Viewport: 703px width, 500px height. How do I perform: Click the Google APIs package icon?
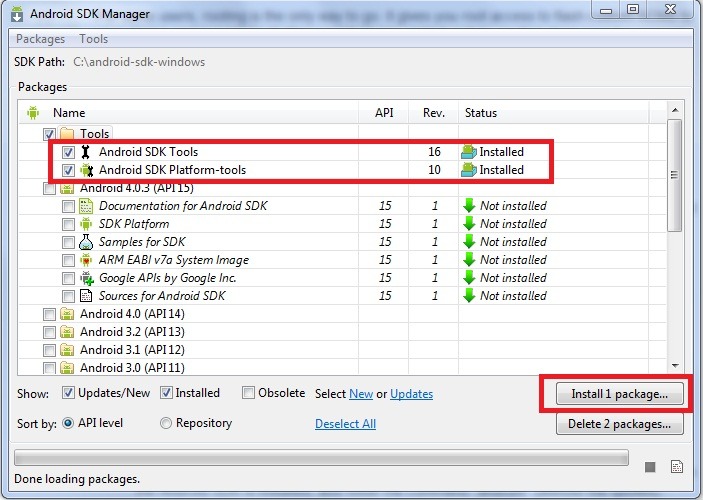(87, 278)
